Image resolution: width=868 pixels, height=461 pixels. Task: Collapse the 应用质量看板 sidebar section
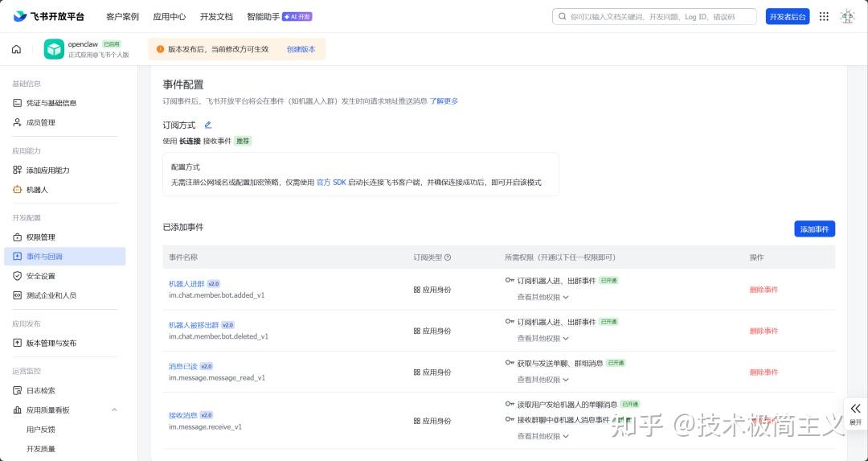click(x=113, y=410)
